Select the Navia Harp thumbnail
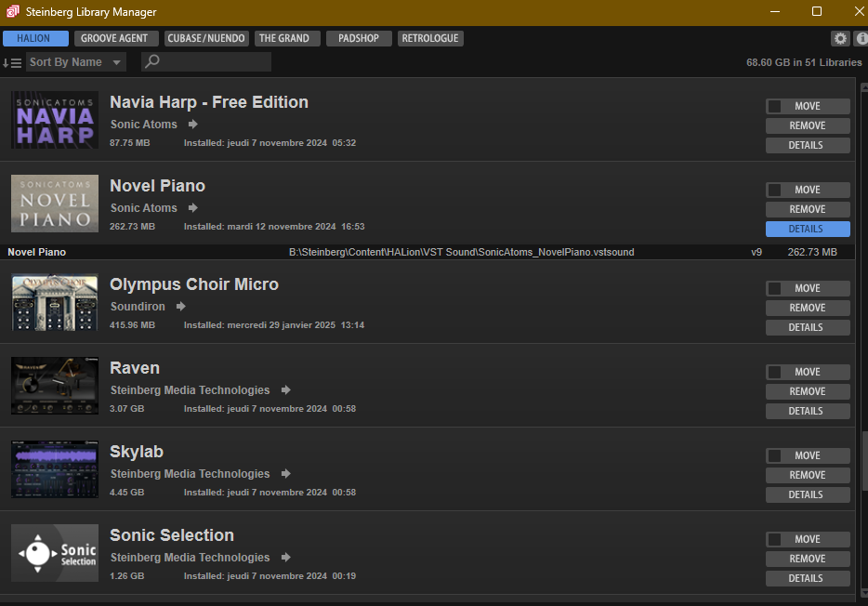Screen dimensions: 868x606 pyautogui.click(x=55, y=120)
